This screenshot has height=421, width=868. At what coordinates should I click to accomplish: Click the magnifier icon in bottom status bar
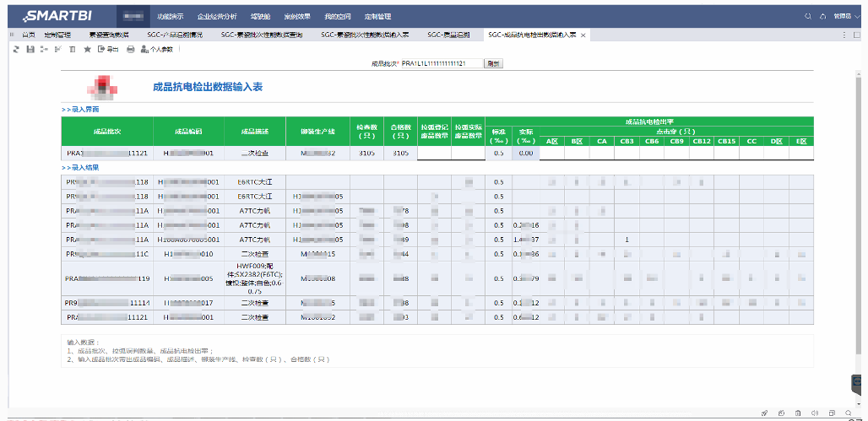848,413
